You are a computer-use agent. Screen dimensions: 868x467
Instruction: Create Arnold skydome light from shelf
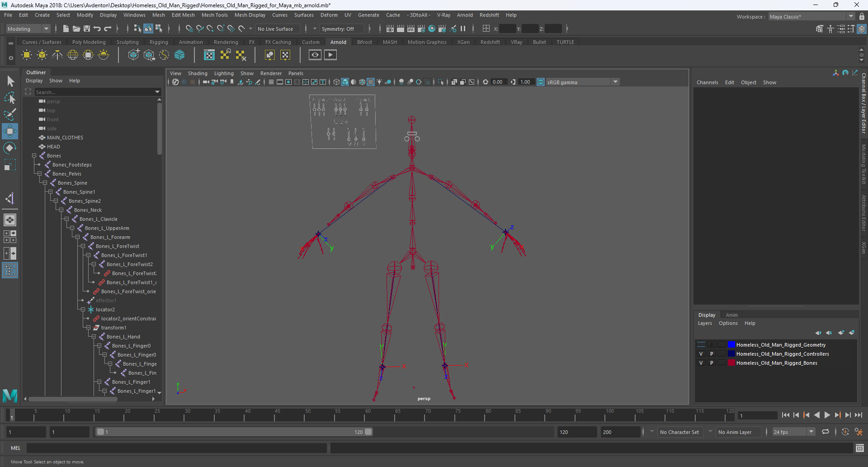[73, 55]
